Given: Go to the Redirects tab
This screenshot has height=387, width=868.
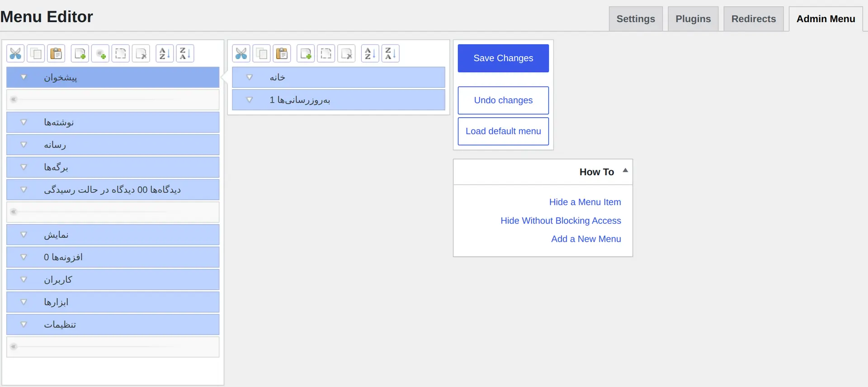Looking at the screenshot, I should click(x=754, y=19).
